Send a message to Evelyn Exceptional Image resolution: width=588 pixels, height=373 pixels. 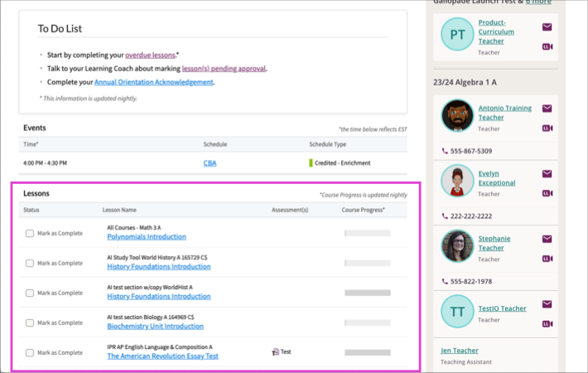tap(547, 174)
